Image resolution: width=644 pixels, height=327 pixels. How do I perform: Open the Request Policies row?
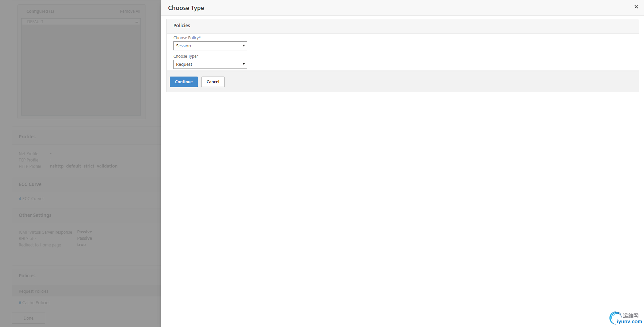coord(87,291)
